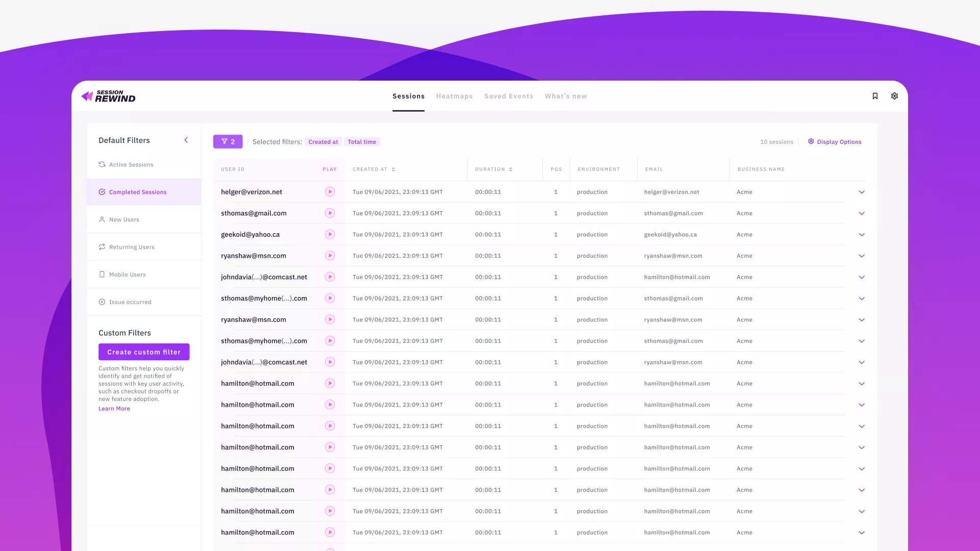Open the bookmark icon in header

pyautogui.click(x=875, y=96)
